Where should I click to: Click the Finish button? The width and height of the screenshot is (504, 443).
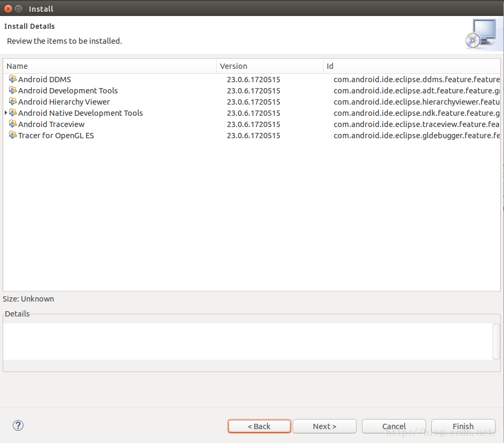(463, 426)
